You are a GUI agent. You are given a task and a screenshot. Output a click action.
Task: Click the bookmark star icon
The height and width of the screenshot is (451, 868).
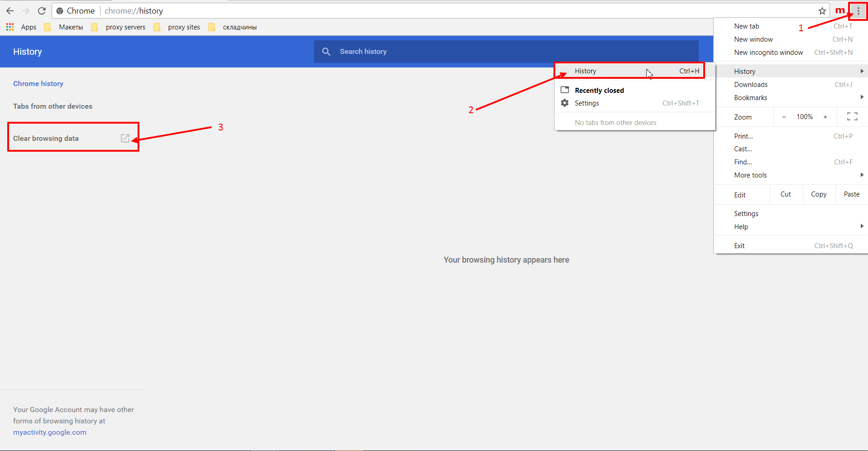tap(822, 11)
